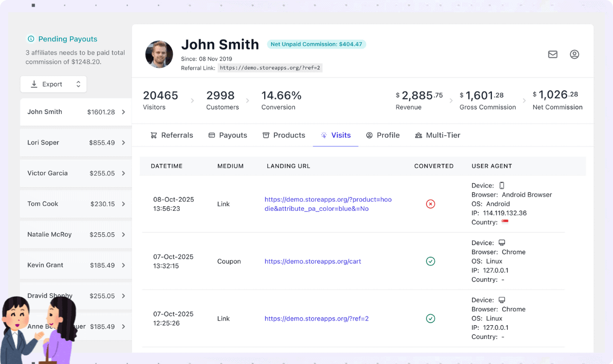Expand Lori Soper's payout details
This screenshot has height=364, width=613.
pyautogui.click(x=123, y=142)
